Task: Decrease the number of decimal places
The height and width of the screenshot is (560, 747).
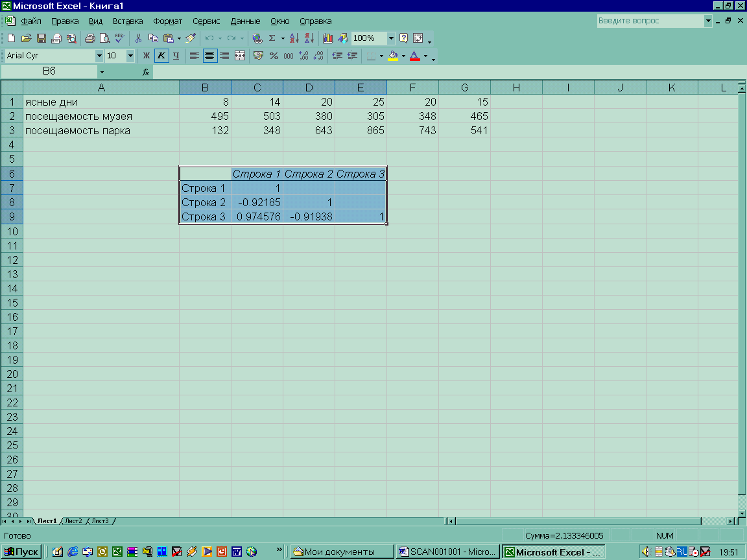Action: pos(318,56)
